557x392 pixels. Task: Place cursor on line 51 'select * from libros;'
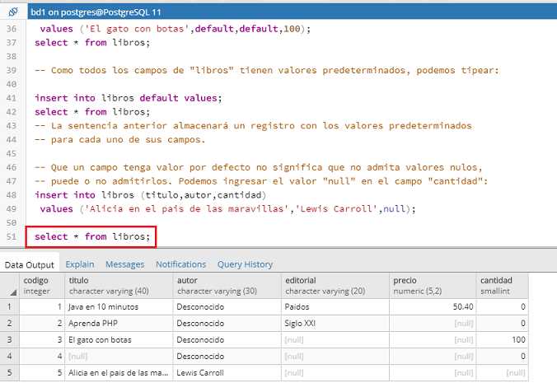[x=92, y=236]
